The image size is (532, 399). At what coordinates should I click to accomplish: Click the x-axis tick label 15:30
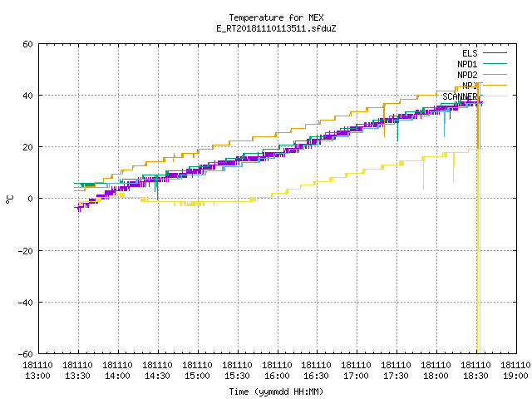237,376
